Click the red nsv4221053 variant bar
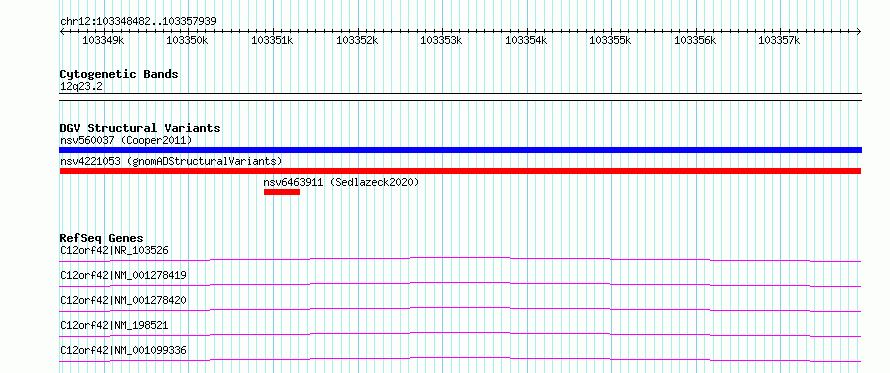Viewport: 890px width, 373px height. click(x=460, y=171)
